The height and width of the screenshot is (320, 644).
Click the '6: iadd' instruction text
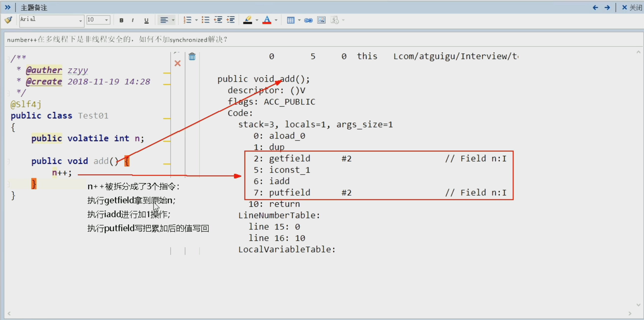coord(271,181)
